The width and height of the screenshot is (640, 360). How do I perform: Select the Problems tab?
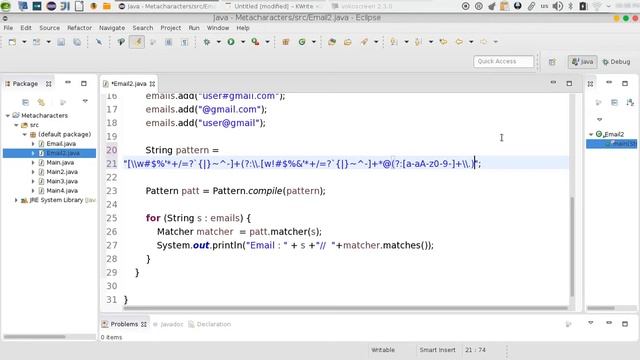[x=124, y=324]
